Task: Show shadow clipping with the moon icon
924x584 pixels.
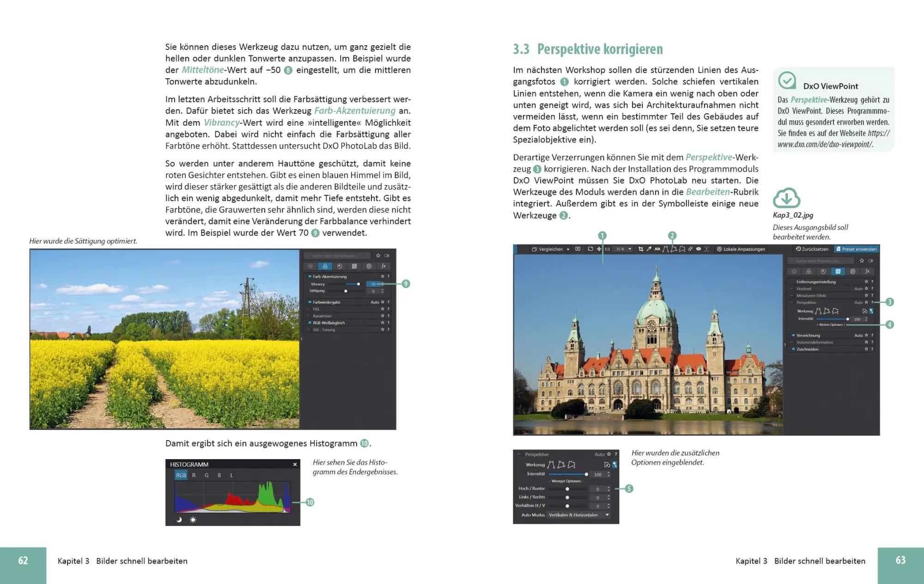Action: [179, 520]
